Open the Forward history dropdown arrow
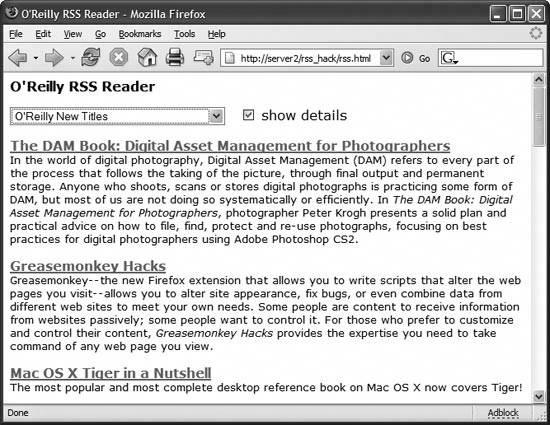Viewport: 550px width, 425px height. pos(72,58)
